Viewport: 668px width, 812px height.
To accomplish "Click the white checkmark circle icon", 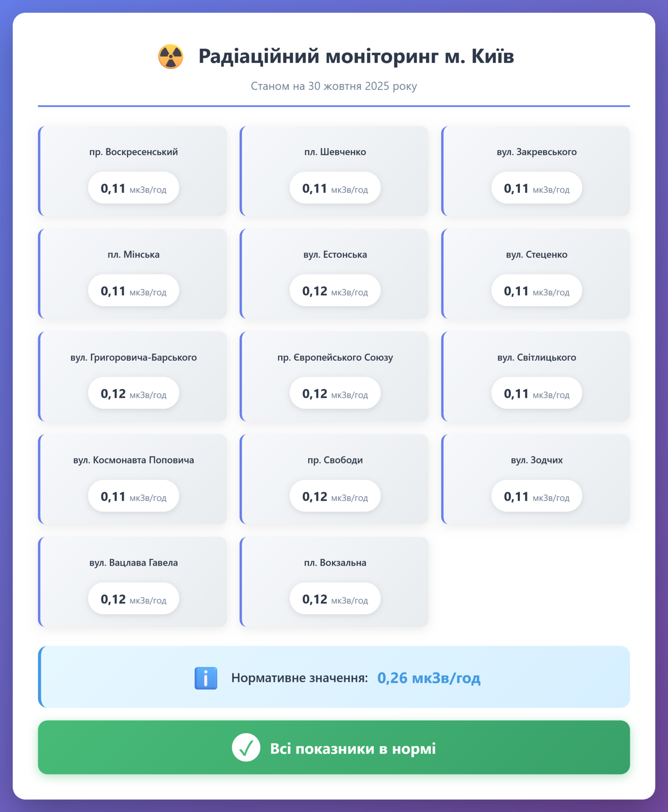I will click(x=246, y=747).
